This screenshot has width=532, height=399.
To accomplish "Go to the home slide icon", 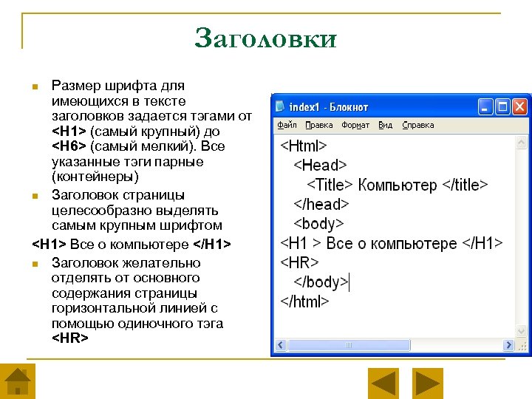I will (17, 381).
